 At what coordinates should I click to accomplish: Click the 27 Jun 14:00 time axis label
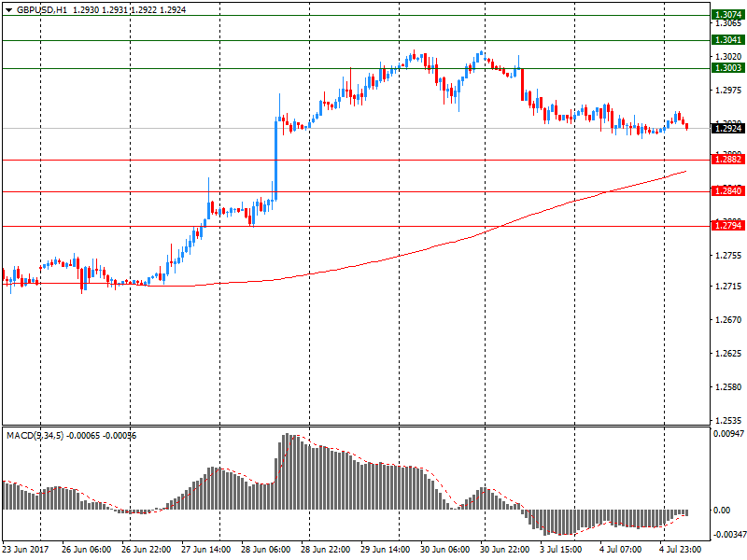[205, 550]
